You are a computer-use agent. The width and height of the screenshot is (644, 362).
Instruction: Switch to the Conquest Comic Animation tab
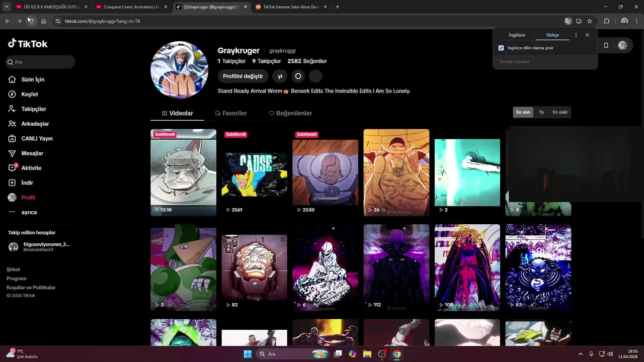point(132,7)
